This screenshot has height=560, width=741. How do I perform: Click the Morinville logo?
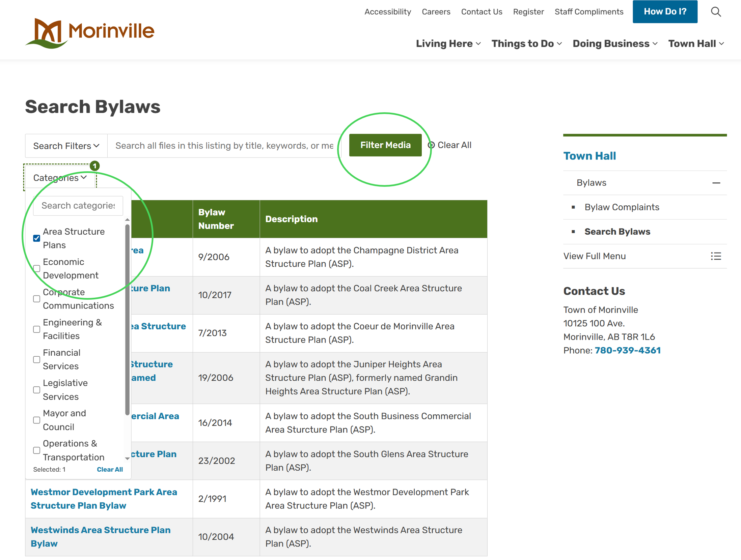(90, 33)
